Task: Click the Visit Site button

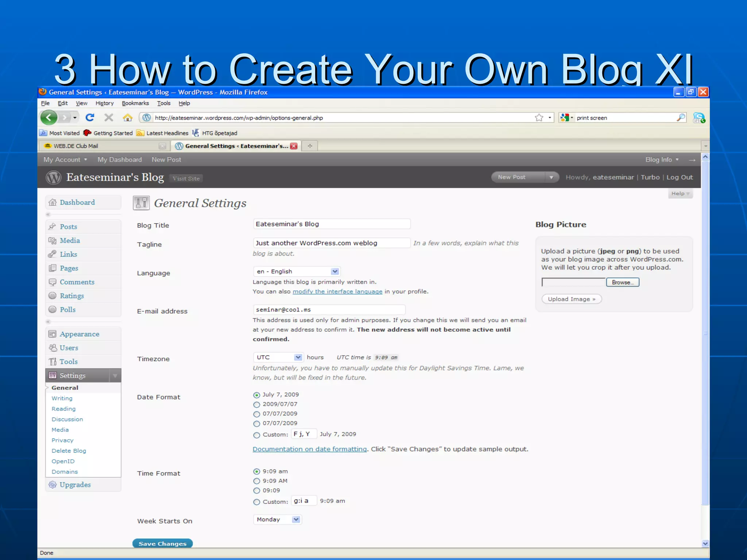Action: click(x=186, y=178)
